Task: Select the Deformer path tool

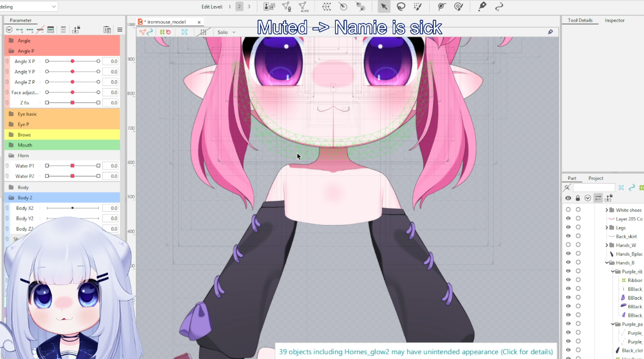Action: coord(360,7)
